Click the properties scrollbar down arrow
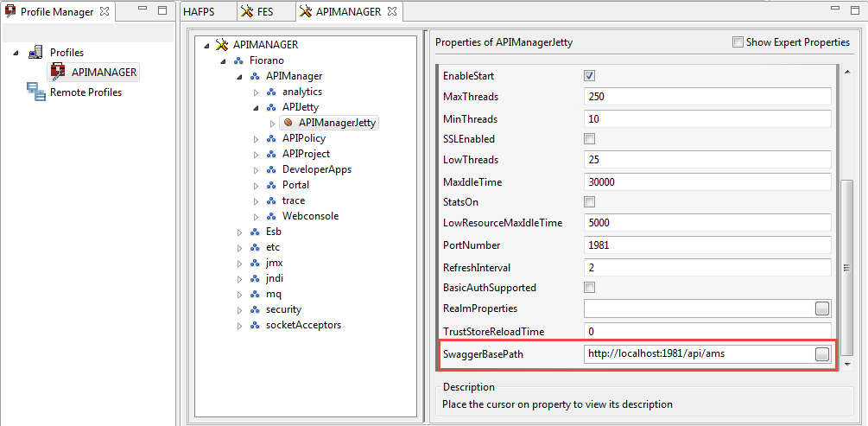The width and height of the screenshot is (868, 426). pos(846,364)
